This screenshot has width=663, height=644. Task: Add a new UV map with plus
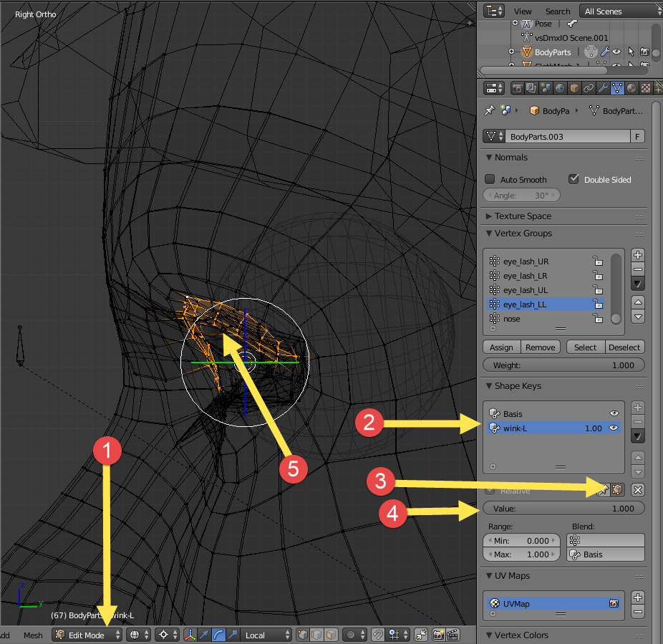click(x=638, y=597)
